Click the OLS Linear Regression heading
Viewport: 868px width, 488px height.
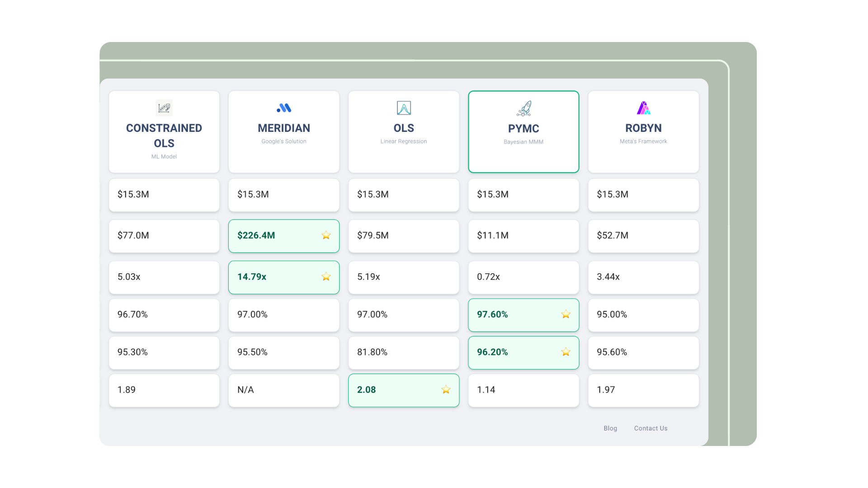[x=404, y=128]
